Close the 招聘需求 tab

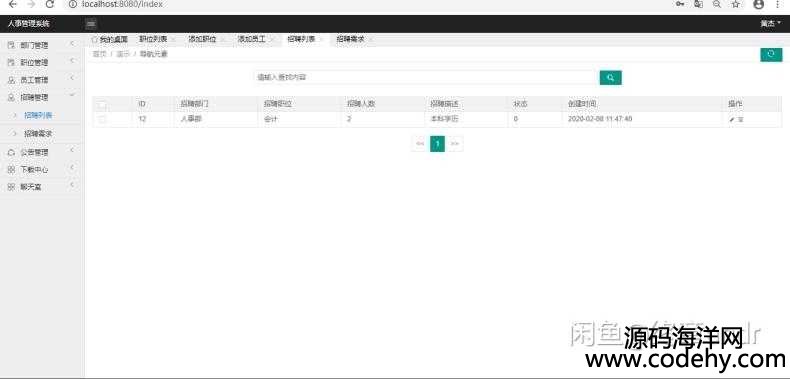tap(370, 39)
